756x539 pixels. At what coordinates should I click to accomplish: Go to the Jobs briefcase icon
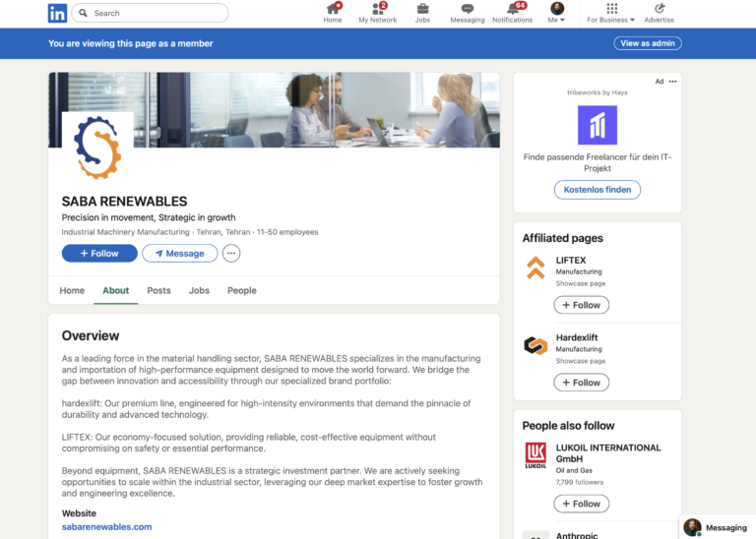point(422,9)
